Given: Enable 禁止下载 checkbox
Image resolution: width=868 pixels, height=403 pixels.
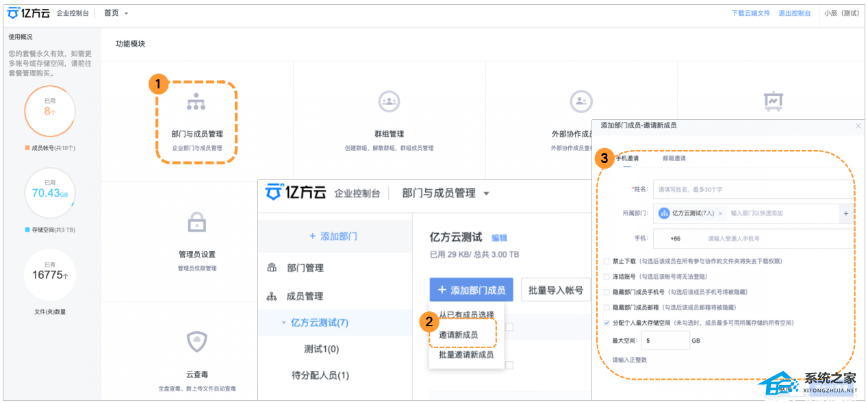Looking at the screenshot, I should pos(607,261).
